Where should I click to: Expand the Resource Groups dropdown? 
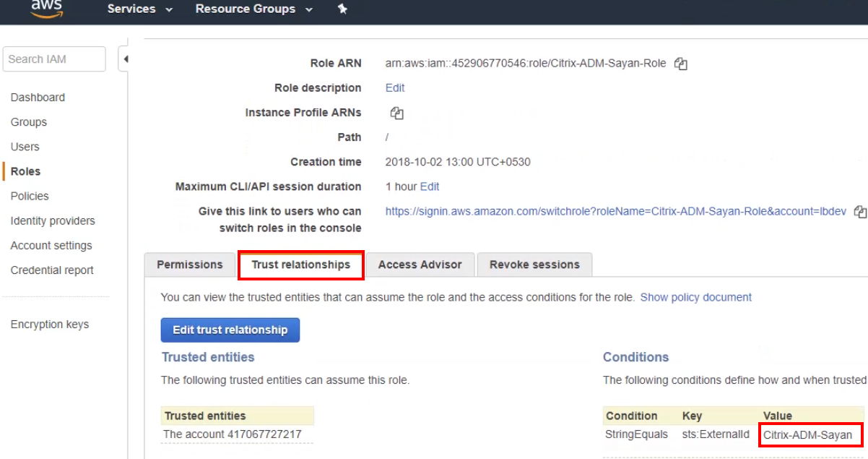253,9
